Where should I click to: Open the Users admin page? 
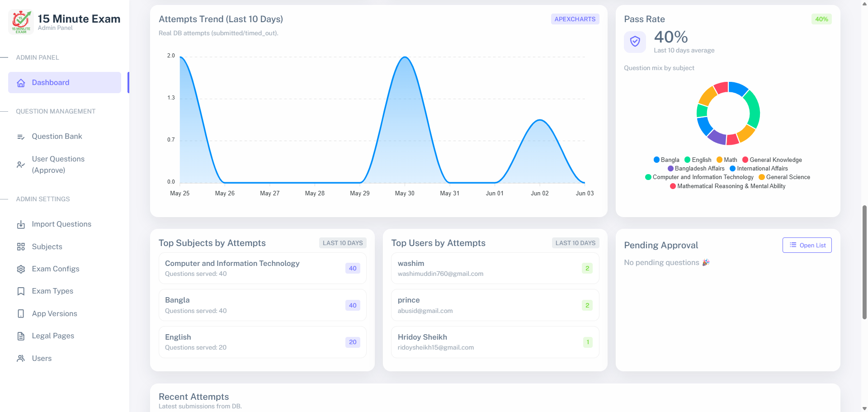(65, 359)
